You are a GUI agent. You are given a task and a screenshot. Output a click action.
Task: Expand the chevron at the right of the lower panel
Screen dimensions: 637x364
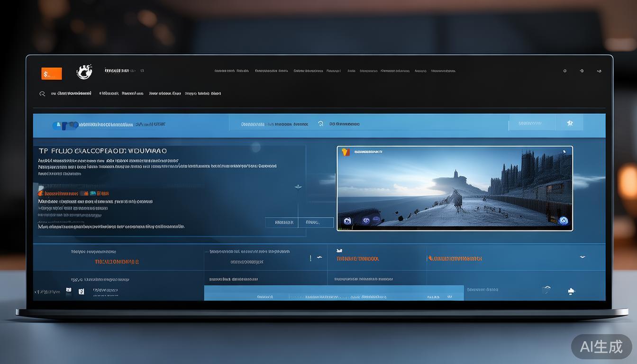pyautogui.click(x=582, y=257)
